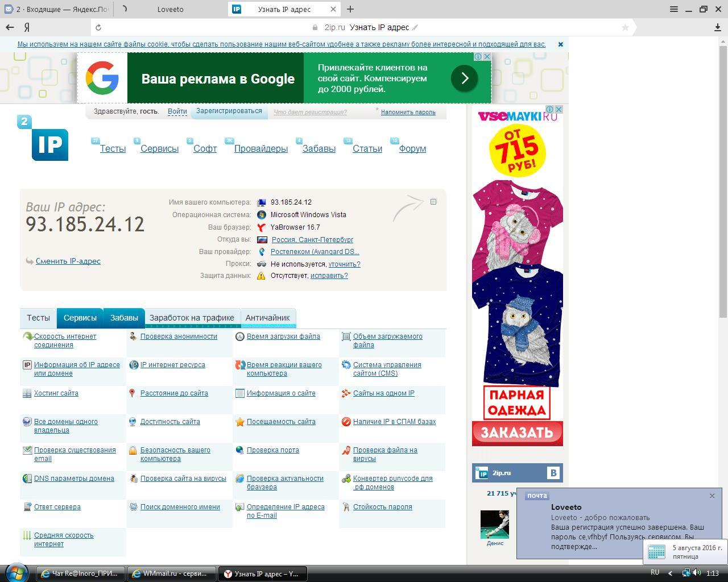
Task: Bookmark the page with the star icon
Action: (625, 27)
